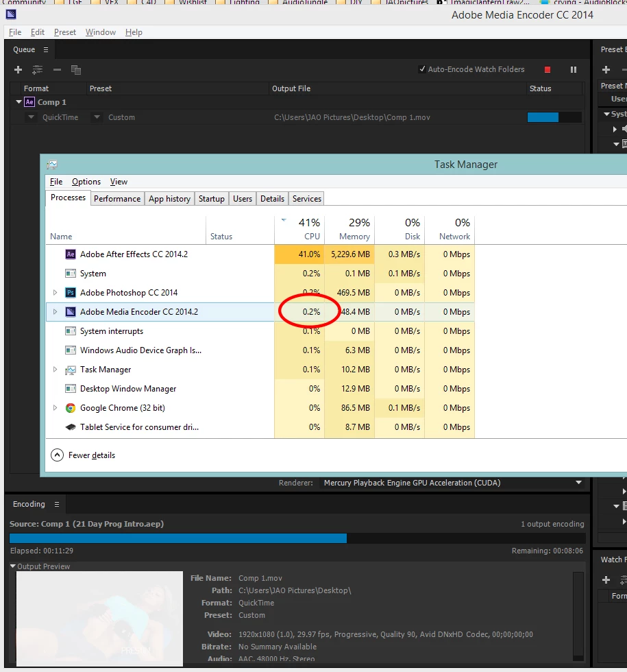Screen dimensions: 627x672
Task: Click the Task Manager window icon
Action: coord(52,165)
